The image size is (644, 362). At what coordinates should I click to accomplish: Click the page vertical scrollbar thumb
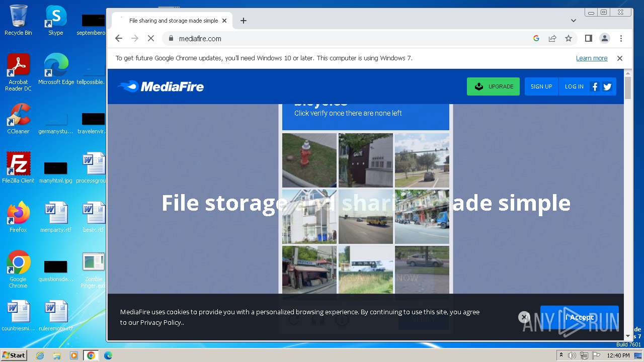click(x=628, y=88)
